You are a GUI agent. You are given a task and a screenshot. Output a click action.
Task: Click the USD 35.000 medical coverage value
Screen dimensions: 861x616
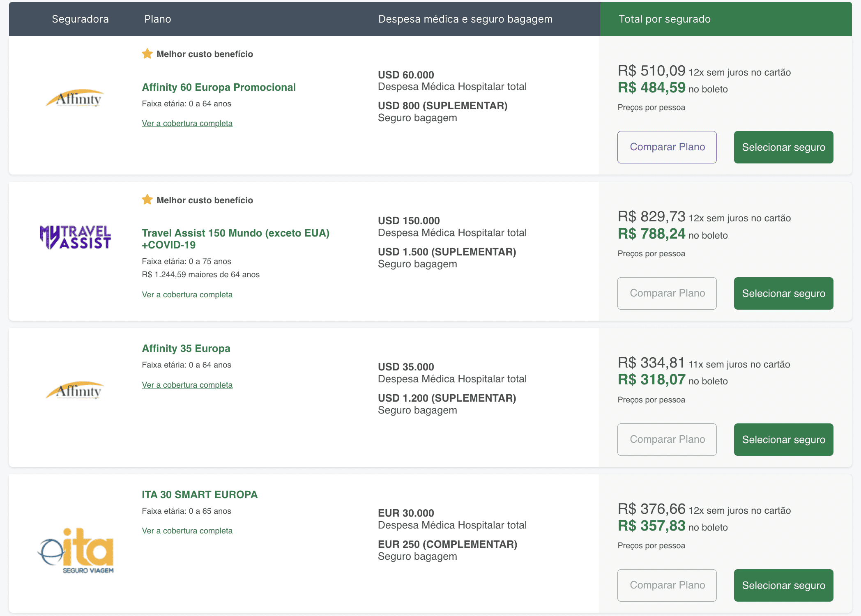(406, 367)
